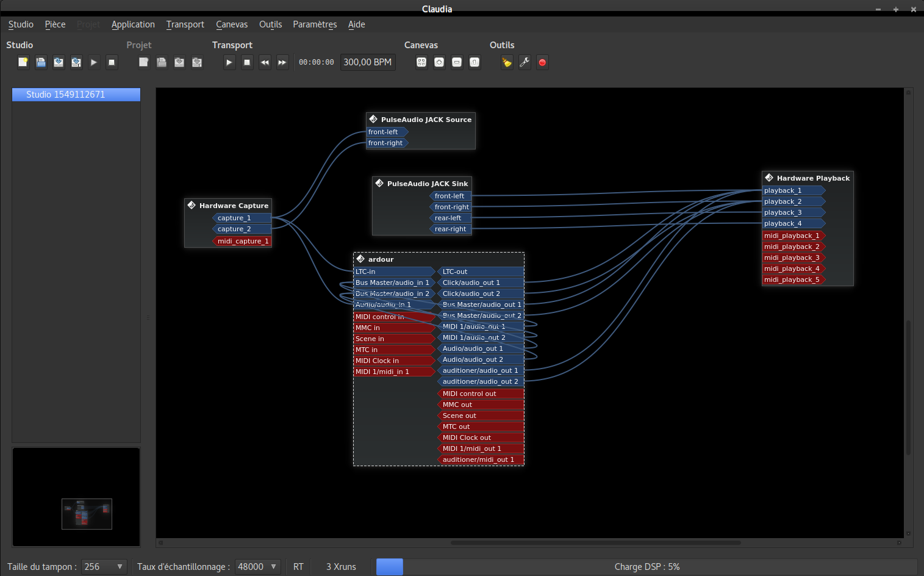Open the Canevas menu
The image size is (924, 576).
[x=232, y=24]
